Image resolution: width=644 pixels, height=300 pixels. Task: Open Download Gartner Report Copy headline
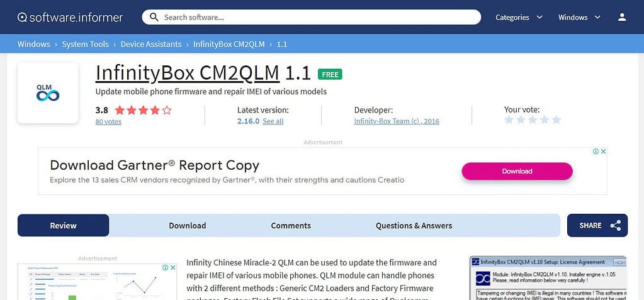tap(154, 165)
